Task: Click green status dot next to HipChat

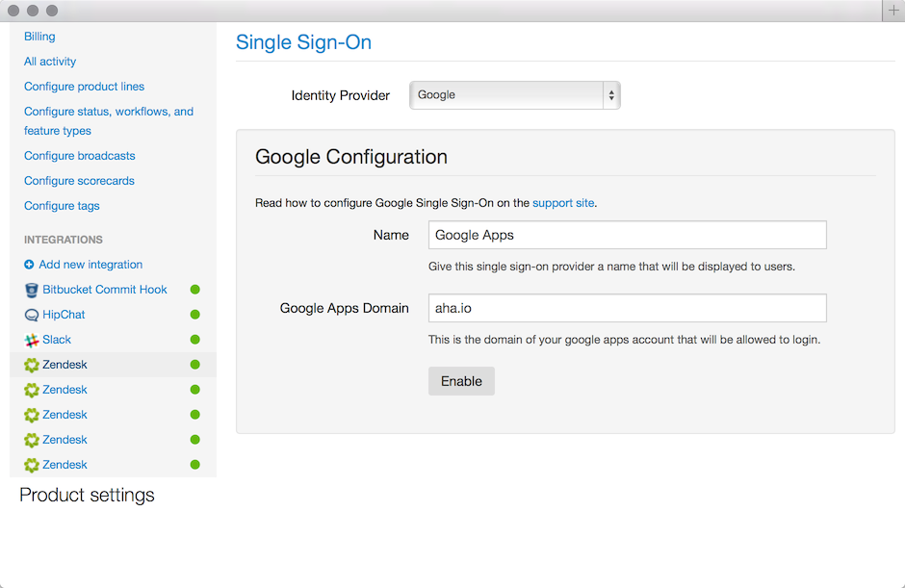Action: click(x=195, y=315)
